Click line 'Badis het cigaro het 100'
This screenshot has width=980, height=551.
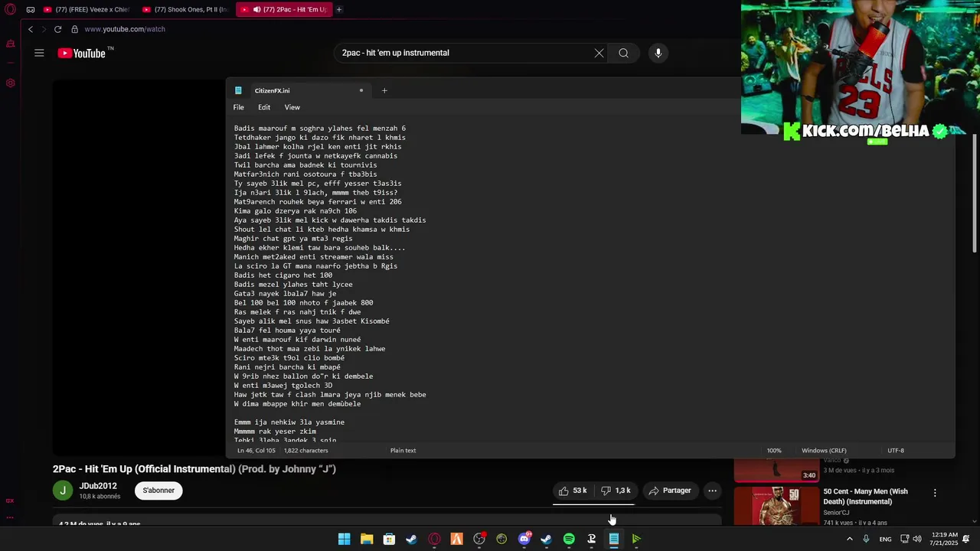point(283,275)
